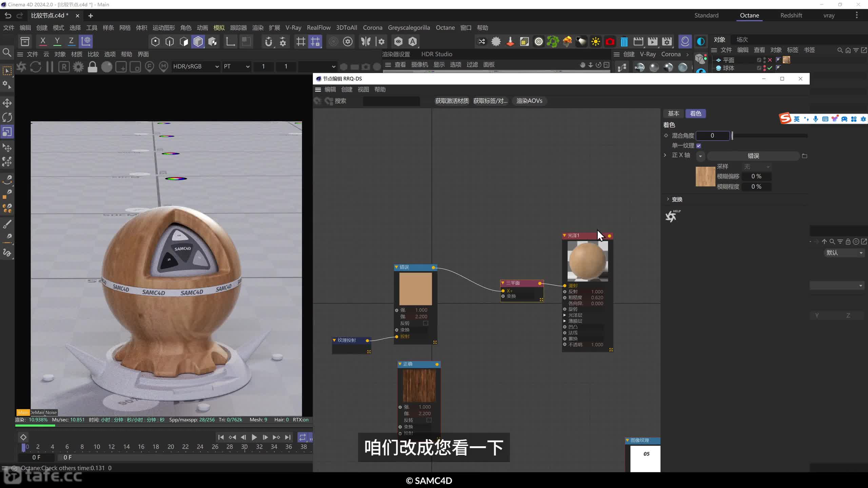The width and height of the screenshot is (868, 488).
Task: Click the node editor search field
Action: pos(391,101)
